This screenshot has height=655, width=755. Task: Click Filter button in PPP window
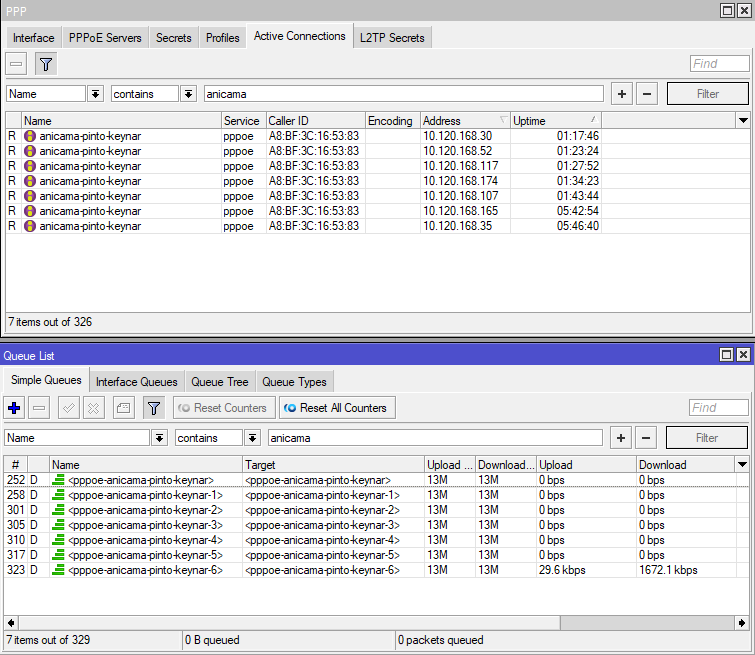[x=707, y=93]
